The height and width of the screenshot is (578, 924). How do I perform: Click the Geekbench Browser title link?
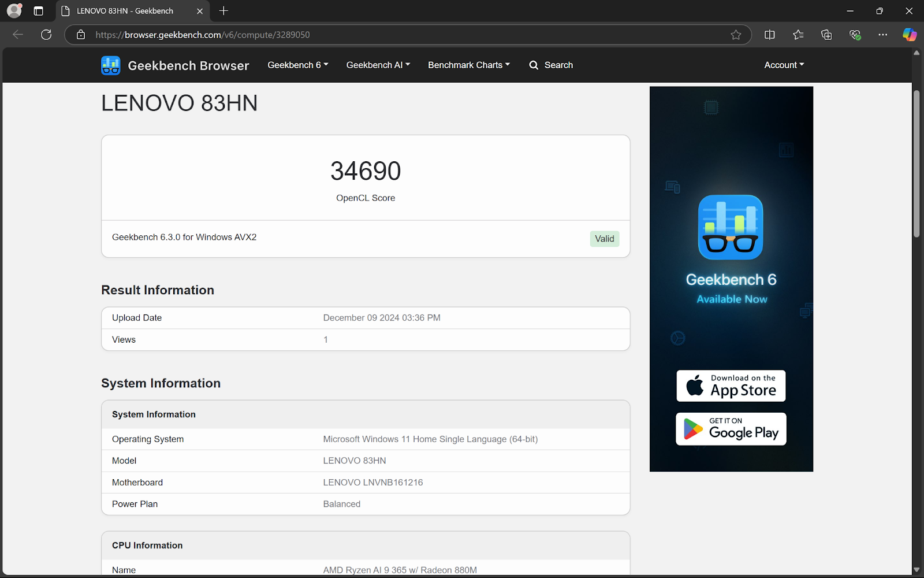coord(188,65)
